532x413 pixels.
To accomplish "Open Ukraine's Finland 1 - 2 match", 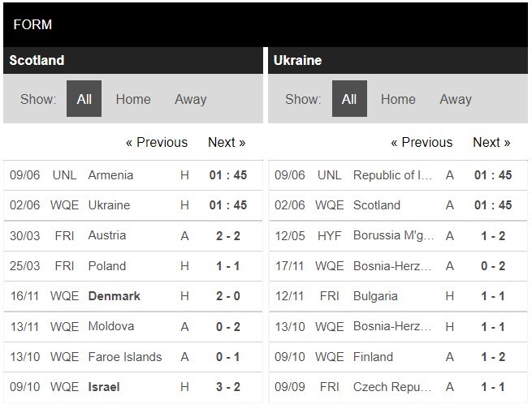I will [373, 356].
